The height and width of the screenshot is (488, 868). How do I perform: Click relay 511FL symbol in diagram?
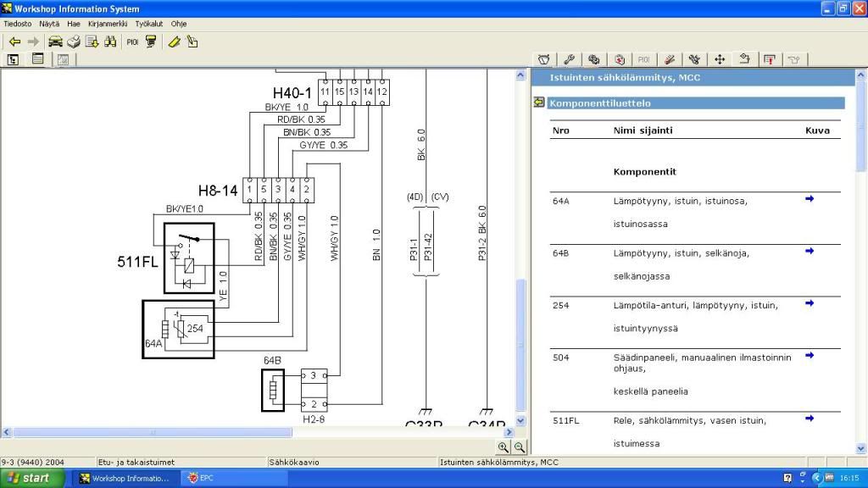[189, 258]
